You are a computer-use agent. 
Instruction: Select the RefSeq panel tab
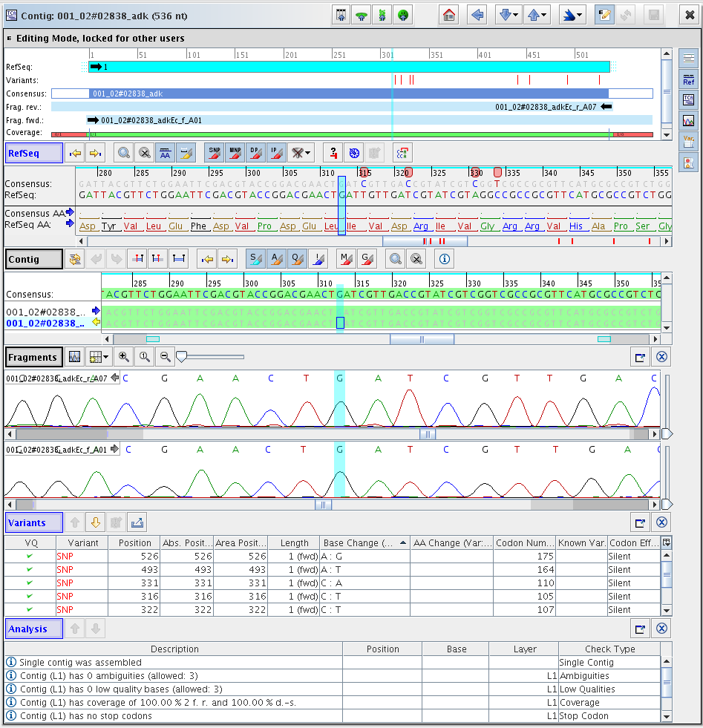33,153
